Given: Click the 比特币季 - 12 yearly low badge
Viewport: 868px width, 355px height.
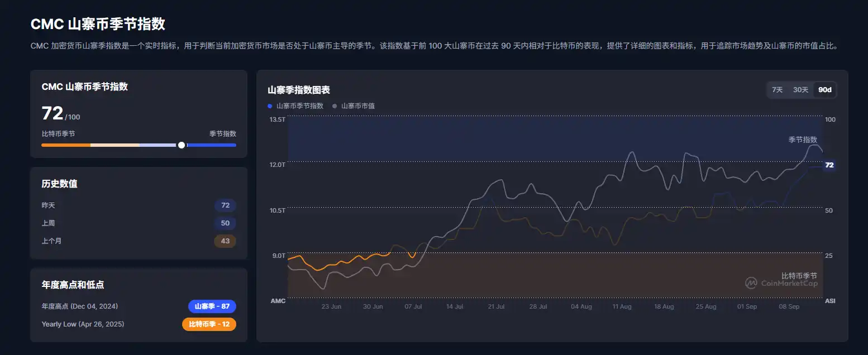Looking at the screenshot, I should [x=209, y=324].
